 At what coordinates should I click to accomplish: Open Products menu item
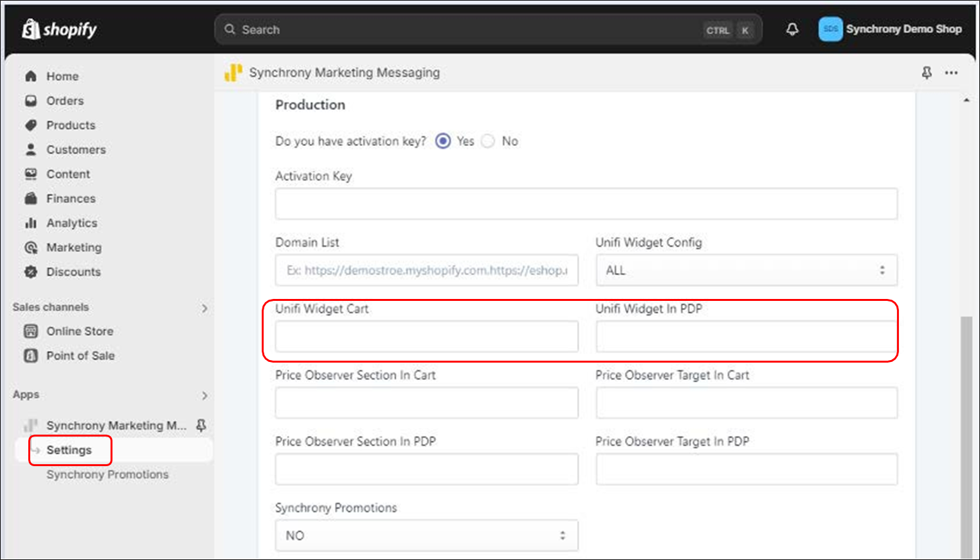[x=71, y=125]
